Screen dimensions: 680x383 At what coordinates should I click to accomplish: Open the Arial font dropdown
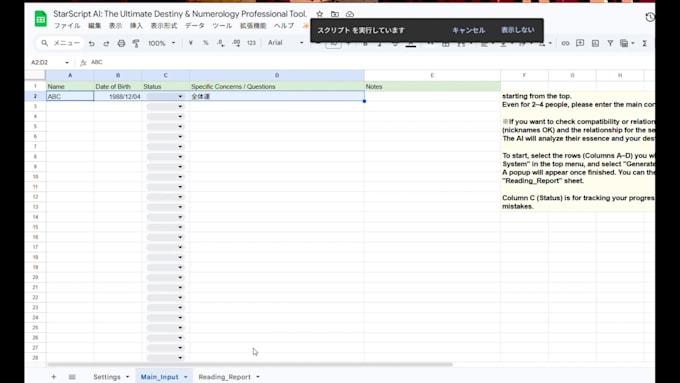[x=285, y=43]
